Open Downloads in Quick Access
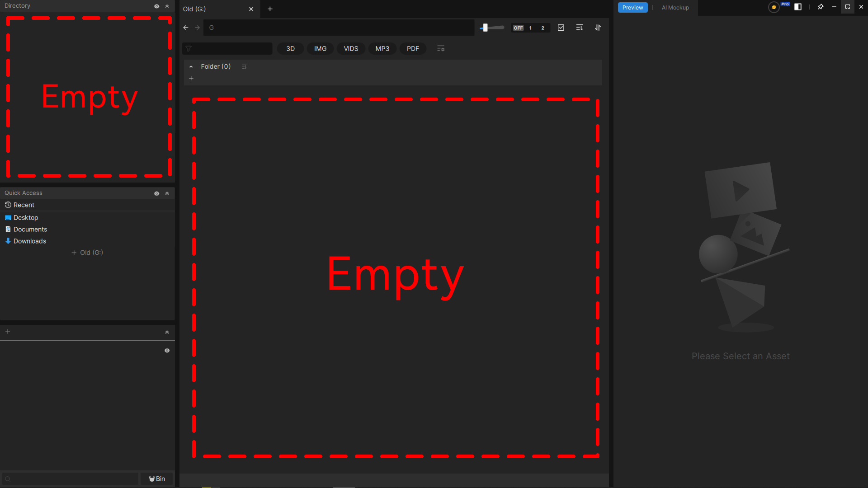This screenshot has width=868, height=488. point(87,241)
